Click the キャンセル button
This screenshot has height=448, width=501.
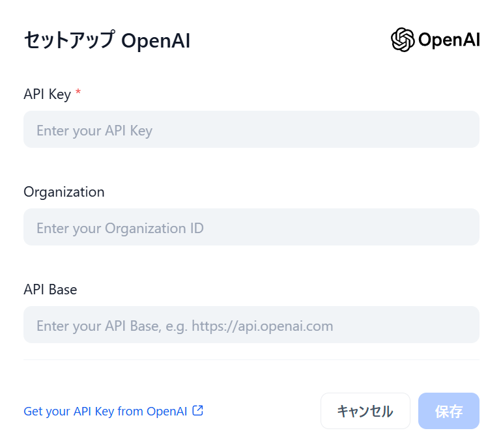coord(365,411)
